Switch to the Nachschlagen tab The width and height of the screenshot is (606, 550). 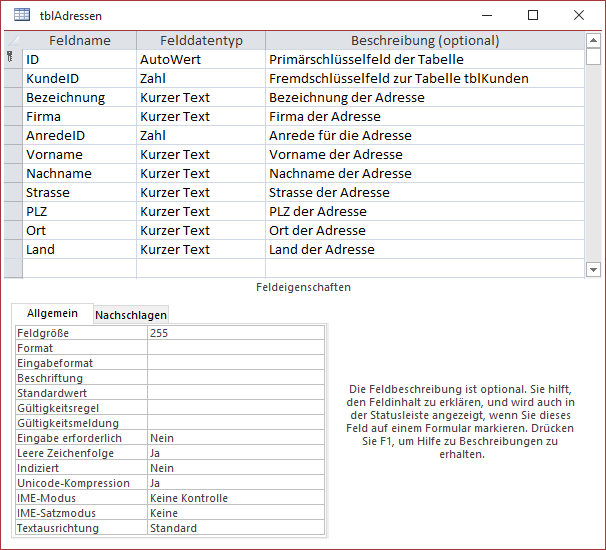(x=131, y=315)
